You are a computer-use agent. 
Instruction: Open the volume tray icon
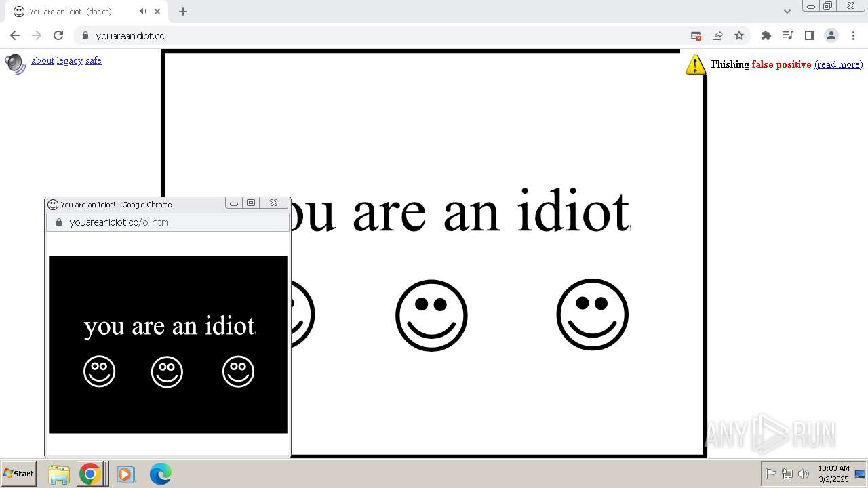pos(804,474)
